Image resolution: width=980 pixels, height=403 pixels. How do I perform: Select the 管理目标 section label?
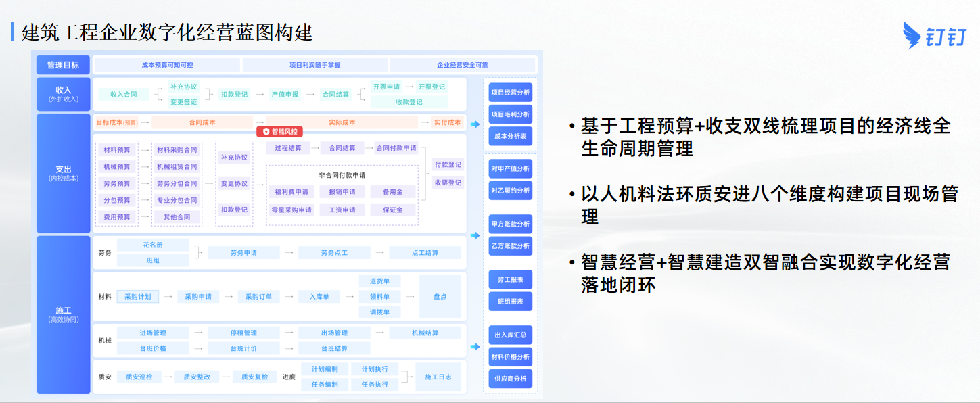63,65
